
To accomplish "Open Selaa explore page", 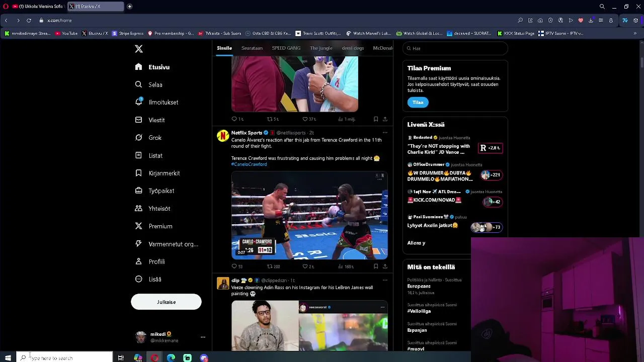I will point(149,84).
